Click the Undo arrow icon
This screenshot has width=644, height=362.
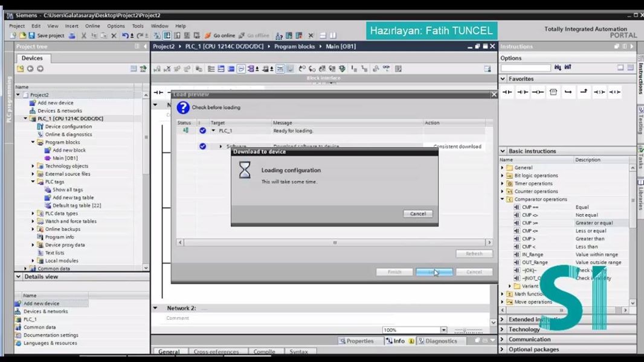coord(125,36)
